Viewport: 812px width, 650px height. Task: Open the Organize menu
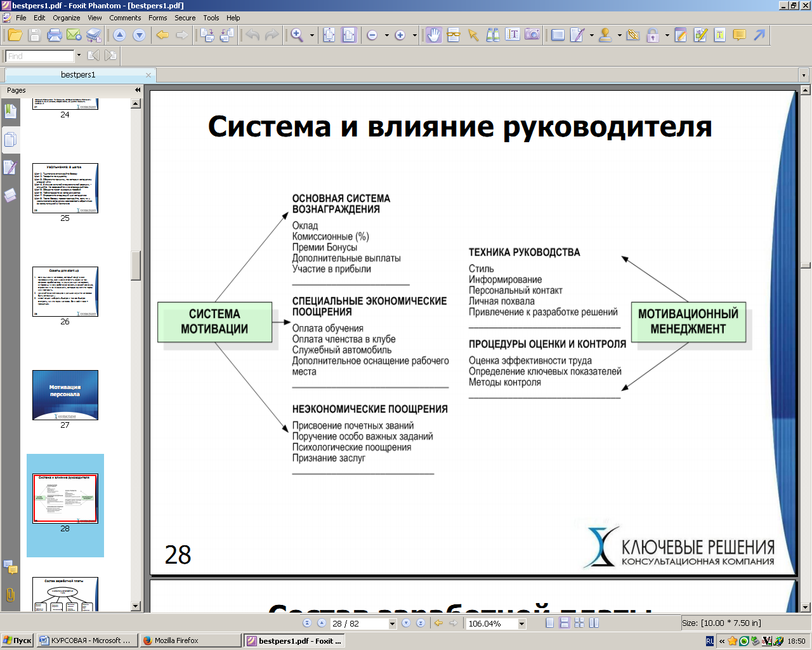66,18
